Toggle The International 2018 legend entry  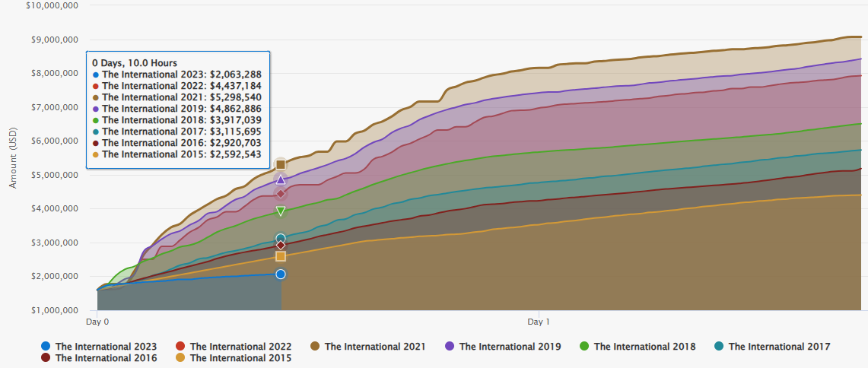coord(637,347)
